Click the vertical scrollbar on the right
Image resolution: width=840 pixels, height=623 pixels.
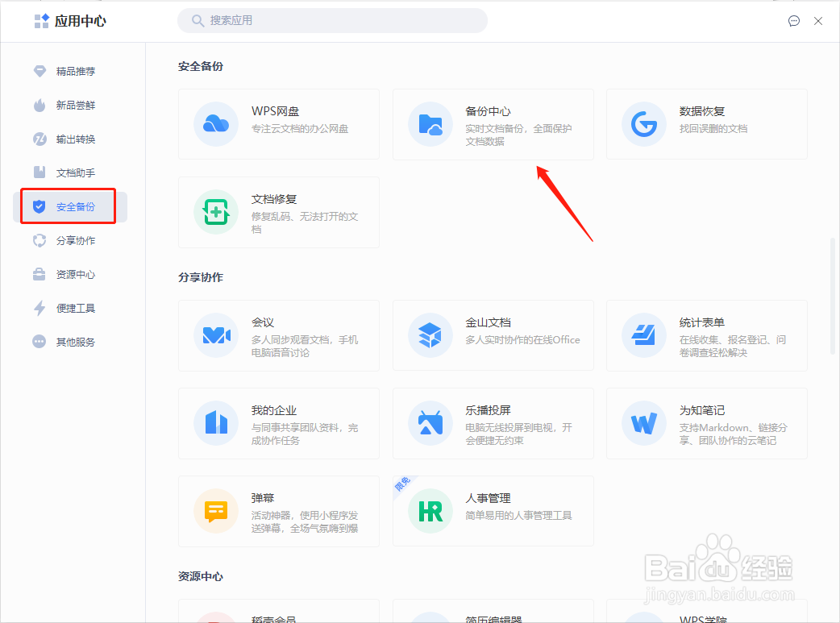point(833,296)
